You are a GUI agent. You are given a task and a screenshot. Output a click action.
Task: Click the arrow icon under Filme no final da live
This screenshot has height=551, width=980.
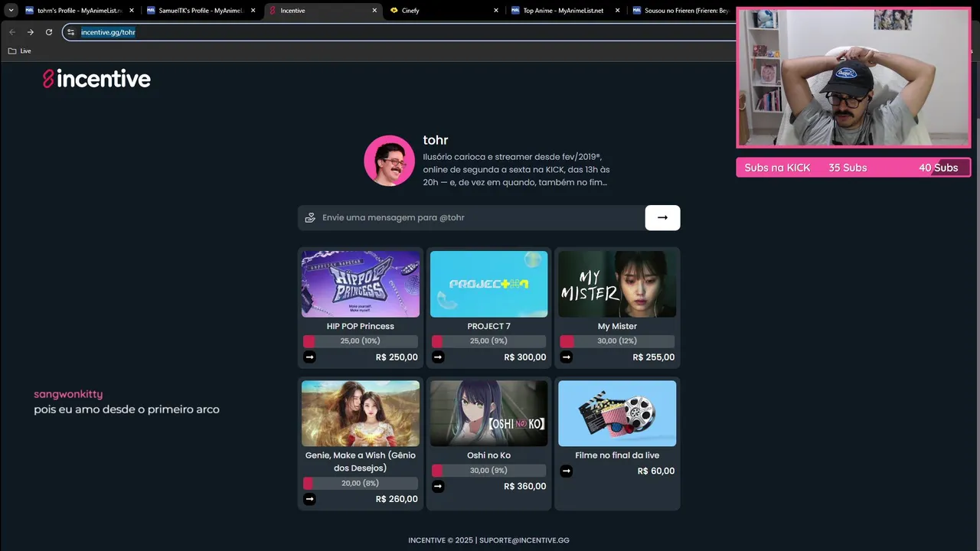pos(567,471)
